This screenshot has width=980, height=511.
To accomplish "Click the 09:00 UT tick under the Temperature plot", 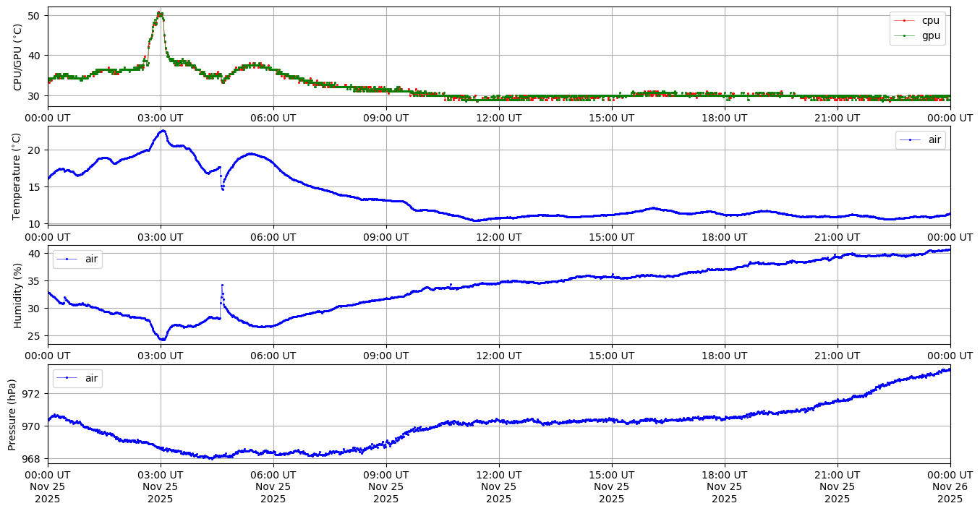I will pos(386,236).
